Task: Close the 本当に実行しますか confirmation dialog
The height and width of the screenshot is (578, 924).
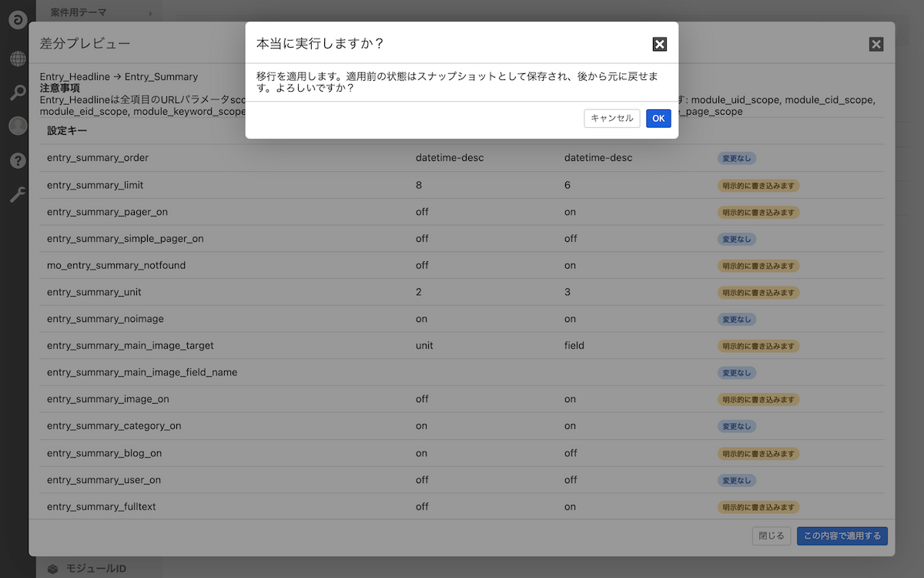Action: (660, 44)
